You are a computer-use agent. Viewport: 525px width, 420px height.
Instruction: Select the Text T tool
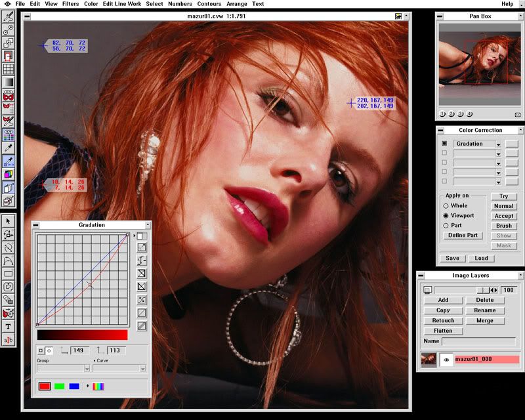9,326
